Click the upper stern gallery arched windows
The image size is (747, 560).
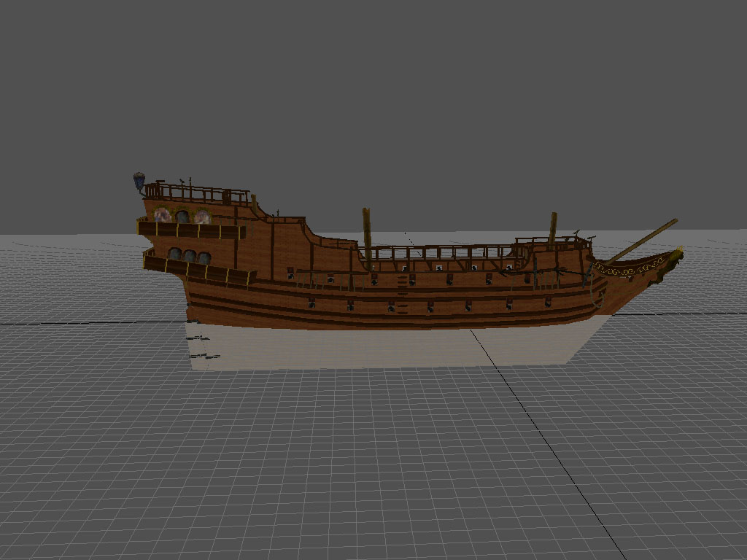click(x=182, y=216)
